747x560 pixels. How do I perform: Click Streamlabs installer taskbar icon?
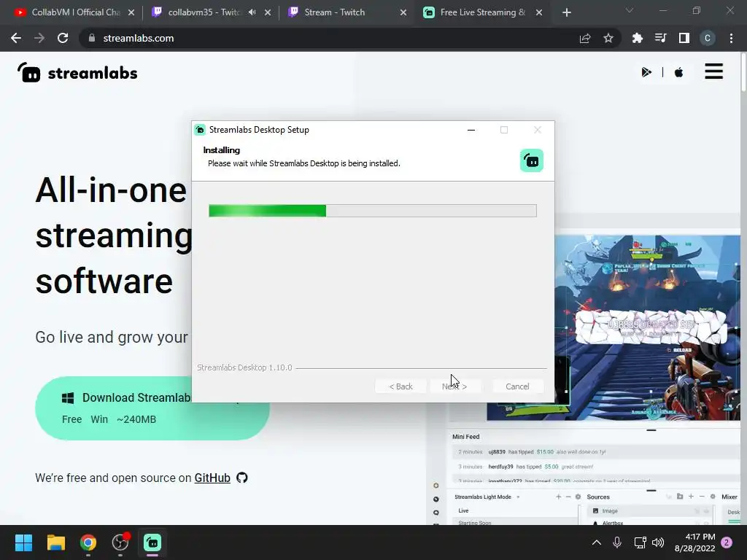tap(152, 542)
